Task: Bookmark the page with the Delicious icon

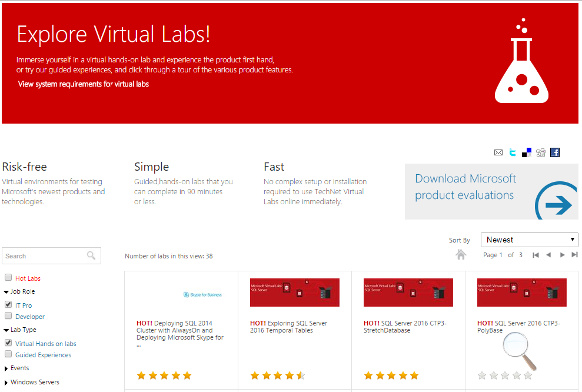Action: (x=527, y=152)
